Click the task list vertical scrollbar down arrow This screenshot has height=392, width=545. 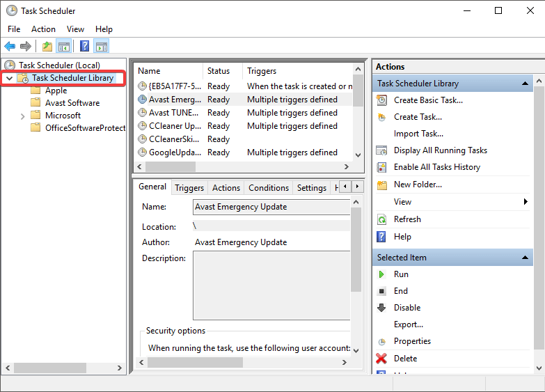[x=358, y=155]
